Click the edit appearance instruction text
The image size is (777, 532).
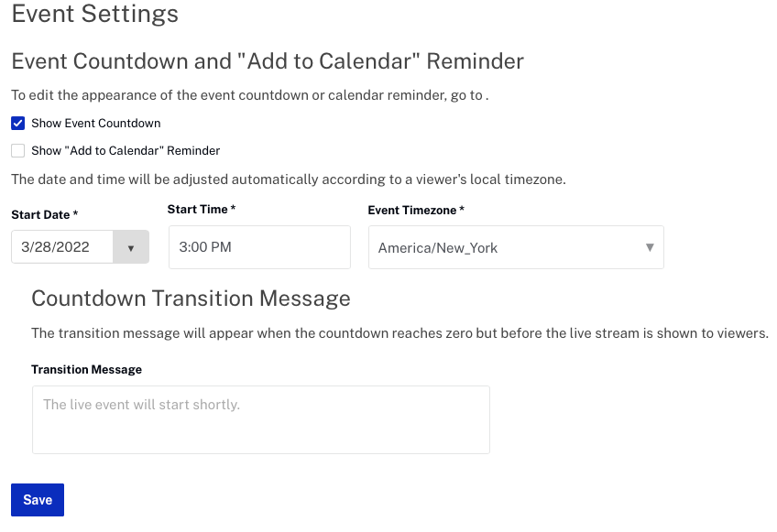coord(250,95)
